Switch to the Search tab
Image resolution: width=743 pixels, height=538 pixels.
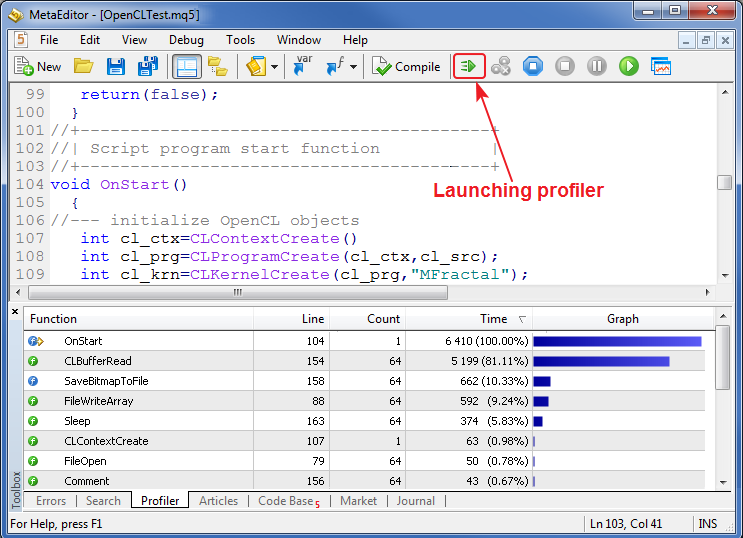pyautogui.click(x=103, y=501)
